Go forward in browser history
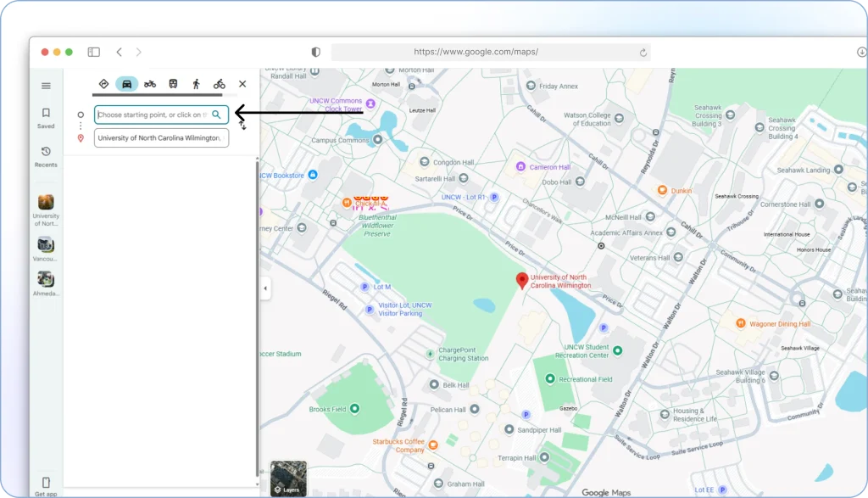 [x=139, y=52]
